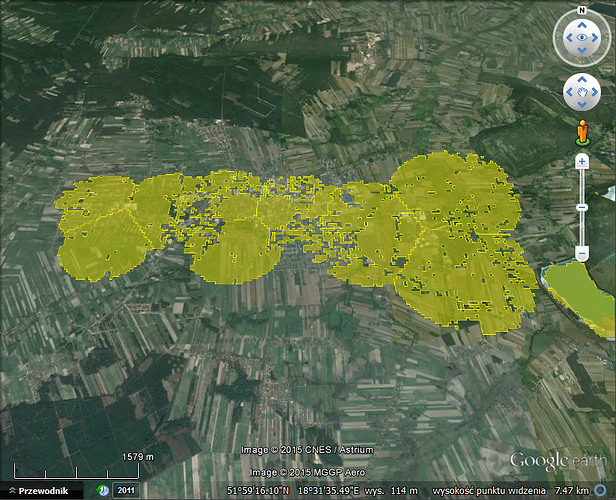Click the streaming status circle indicator
The width and height of the screenshot is (616, 500).
[600, 490]
